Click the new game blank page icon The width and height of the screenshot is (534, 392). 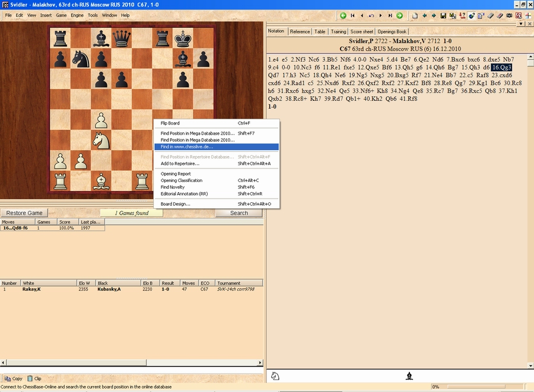point(415,15)
